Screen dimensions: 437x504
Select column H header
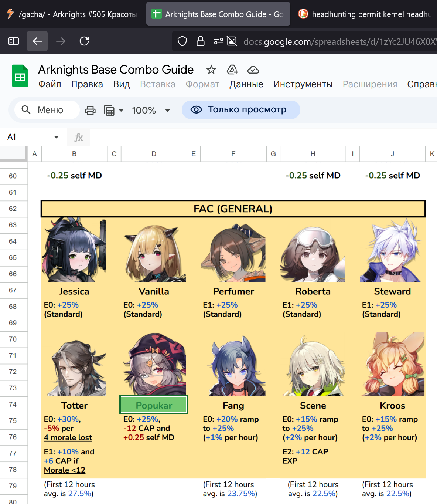pos(313,154)
